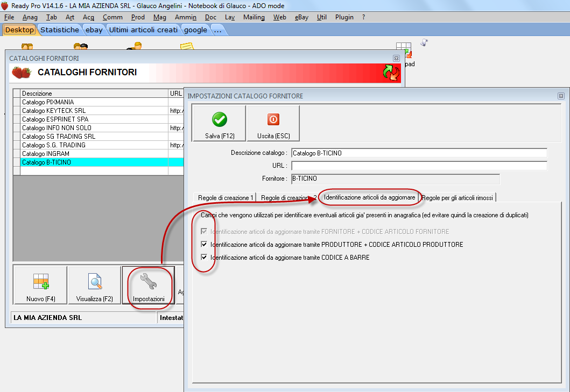Click the Salva (F12) green check button
The image size is (570, 392).
pos(219,123)
